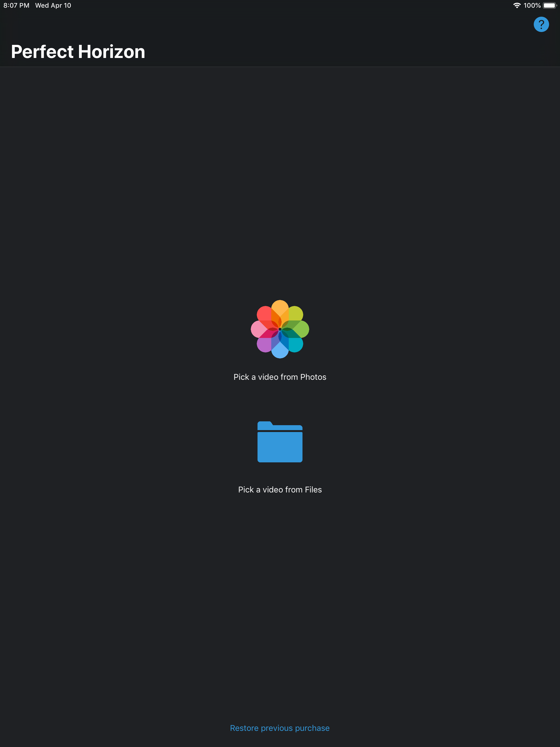Click the tab at top of folder icon
560x747 pixels.
point(265,424)
